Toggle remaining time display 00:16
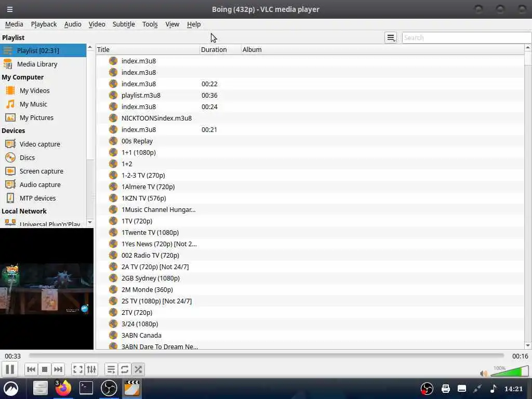The width and height of the screenshot is (532, 399). 520,356
